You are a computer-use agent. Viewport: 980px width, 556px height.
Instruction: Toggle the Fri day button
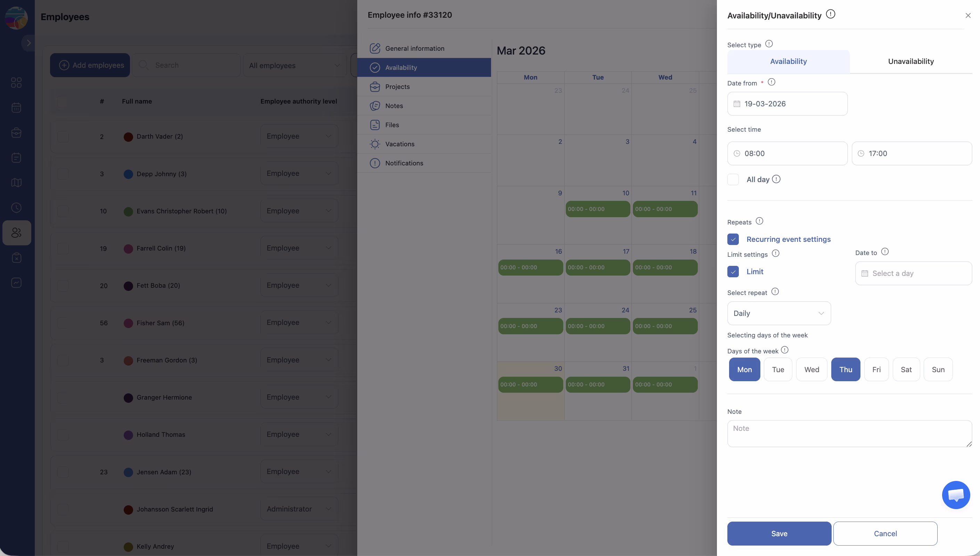point(876,369)
